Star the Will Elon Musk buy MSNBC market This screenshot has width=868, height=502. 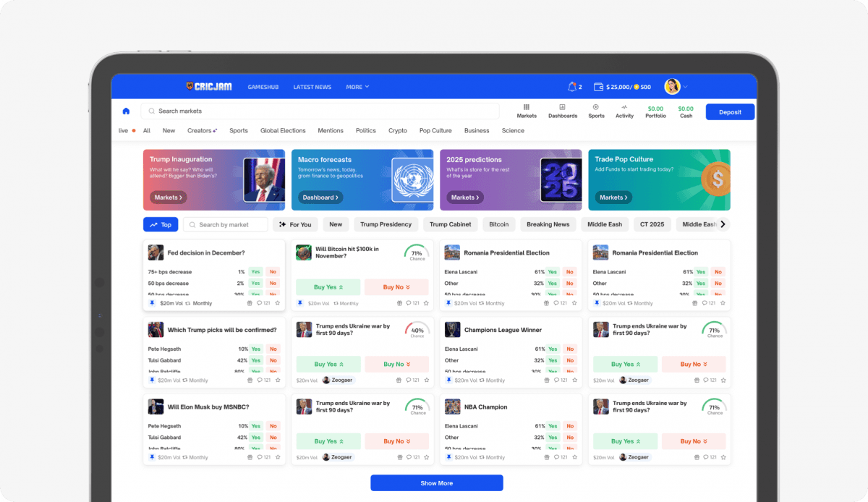278,457
